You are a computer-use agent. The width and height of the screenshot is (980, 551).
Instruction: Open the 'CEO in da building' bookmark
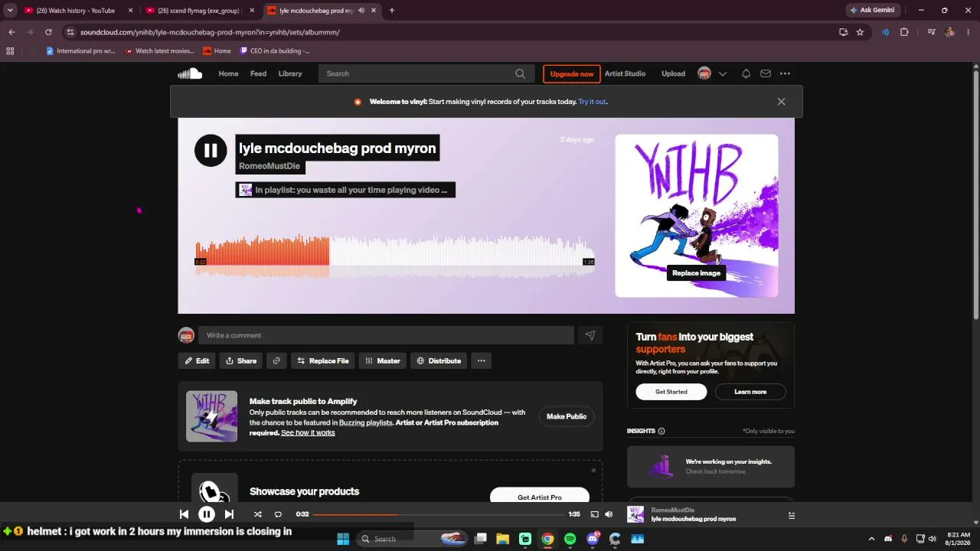point(275,51)
